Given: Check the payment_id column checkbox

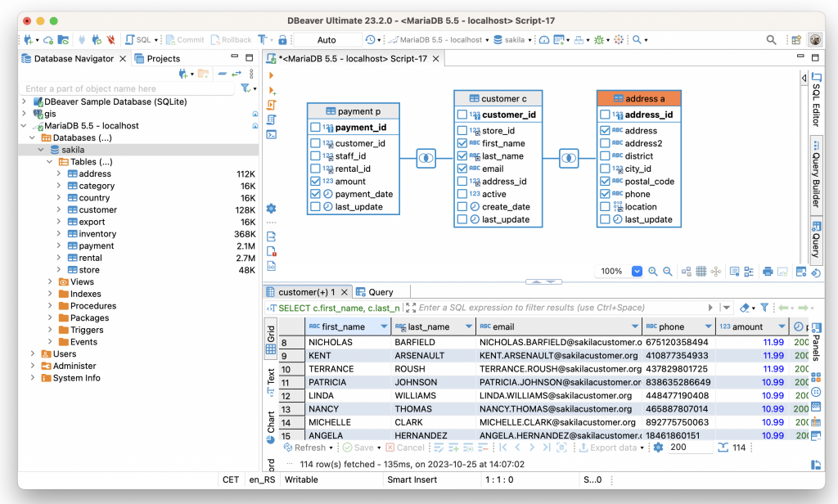Looking at the screenshot, I should (x=315, y=127).
